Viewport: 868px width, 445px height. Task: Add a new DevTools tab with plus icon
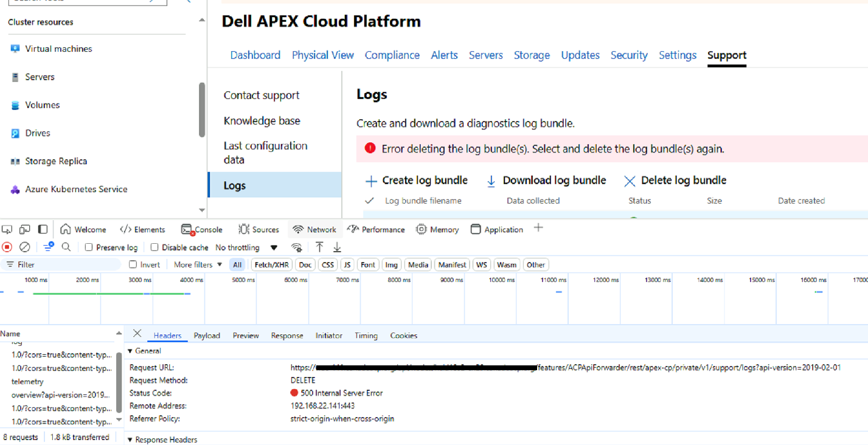[538, 228]
